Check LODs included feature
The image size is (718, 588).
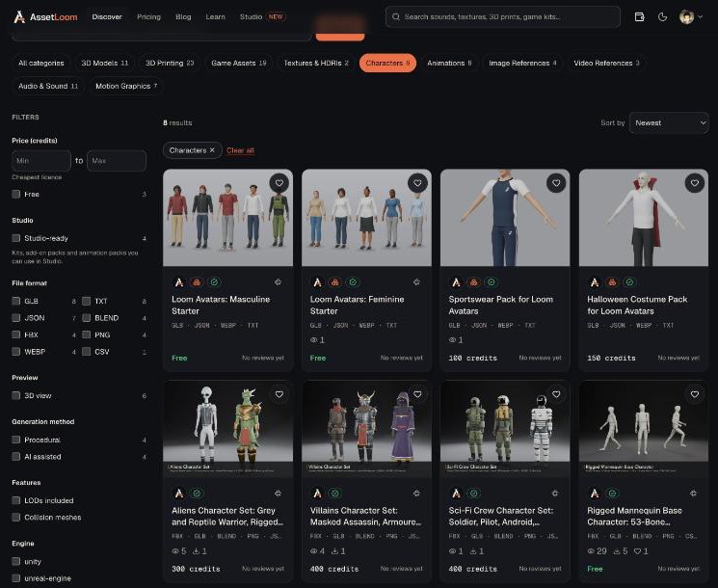[16, 500]
